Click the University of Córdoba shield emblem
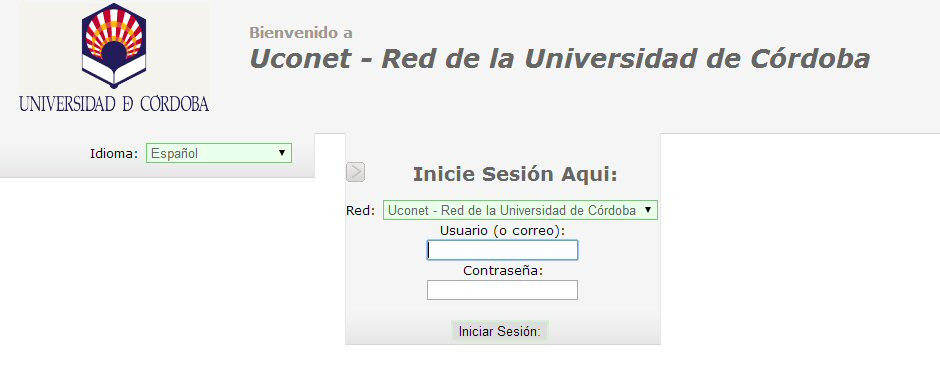This screenshot has width=940, height=380. coord(114,46)
